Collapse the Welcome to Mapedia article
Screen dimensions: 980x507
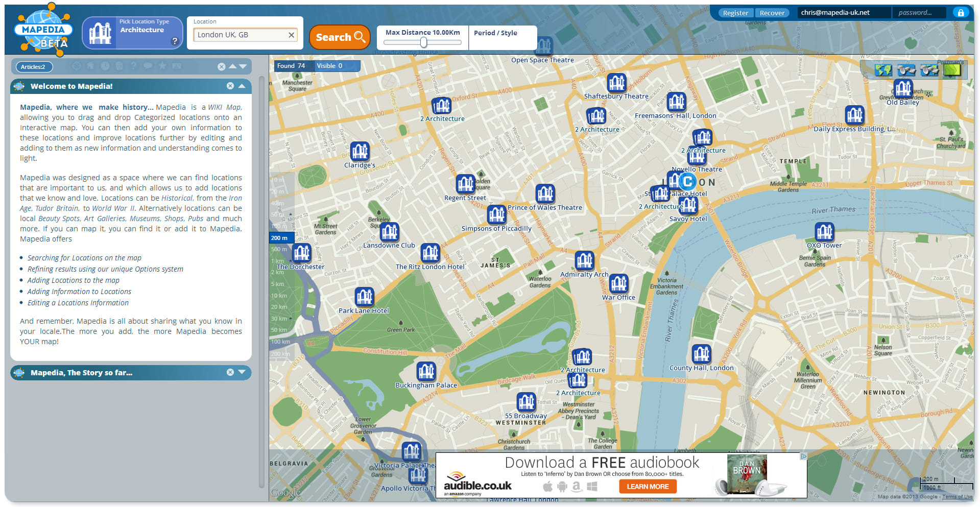(243, 86)
